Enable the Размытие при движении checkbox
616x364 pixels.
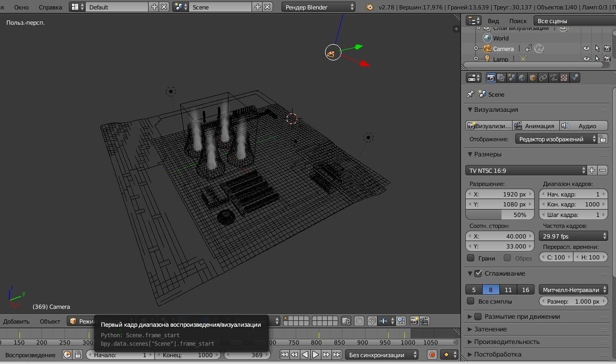[478, 316]
